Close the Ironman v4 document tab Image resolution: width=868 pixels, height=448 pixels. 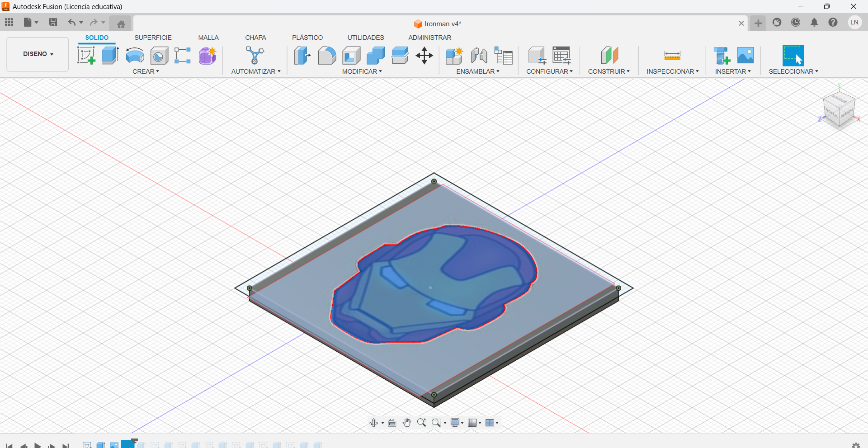(x=741, y=24)
